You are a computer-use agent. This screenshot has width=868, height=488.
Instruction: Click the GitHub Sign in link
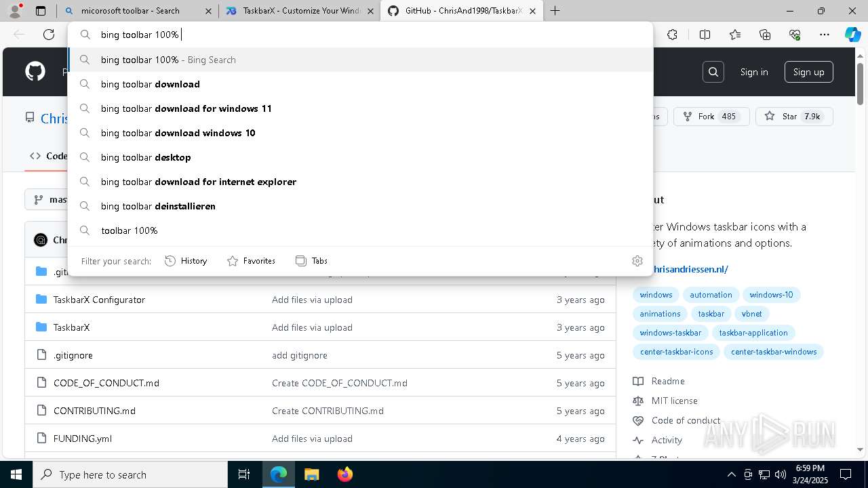(x=754, y=72)
